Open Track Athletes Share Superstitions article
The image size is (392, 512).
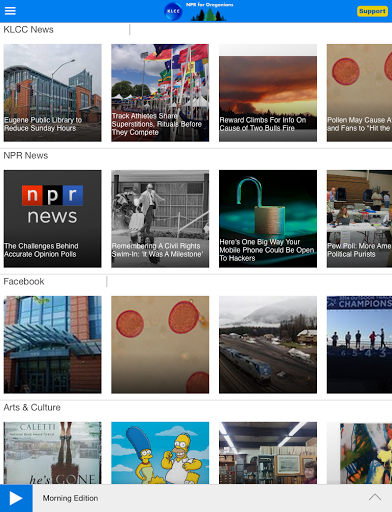[x=160, y=93]
